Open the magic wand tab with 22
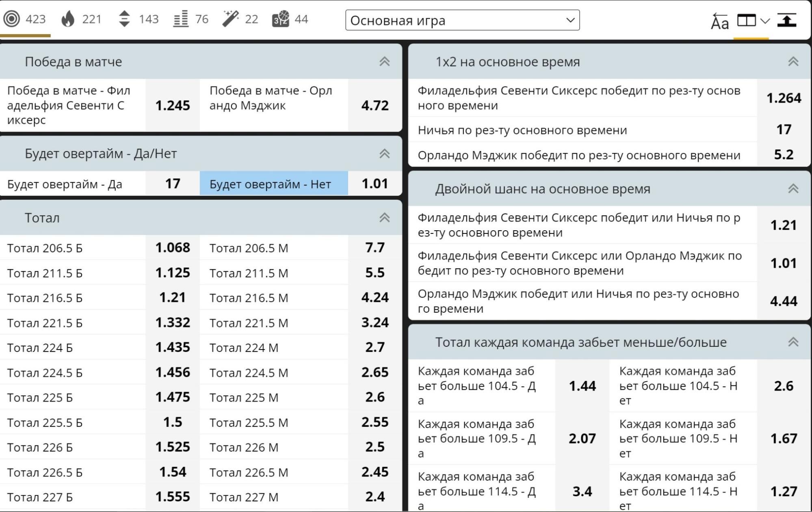 [240, 19]
